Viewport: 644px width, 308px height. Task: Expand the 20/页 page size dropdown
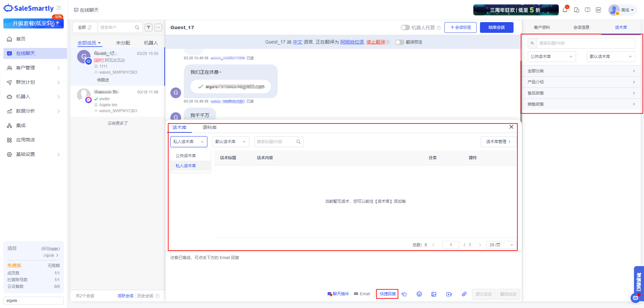coord(501,245)
